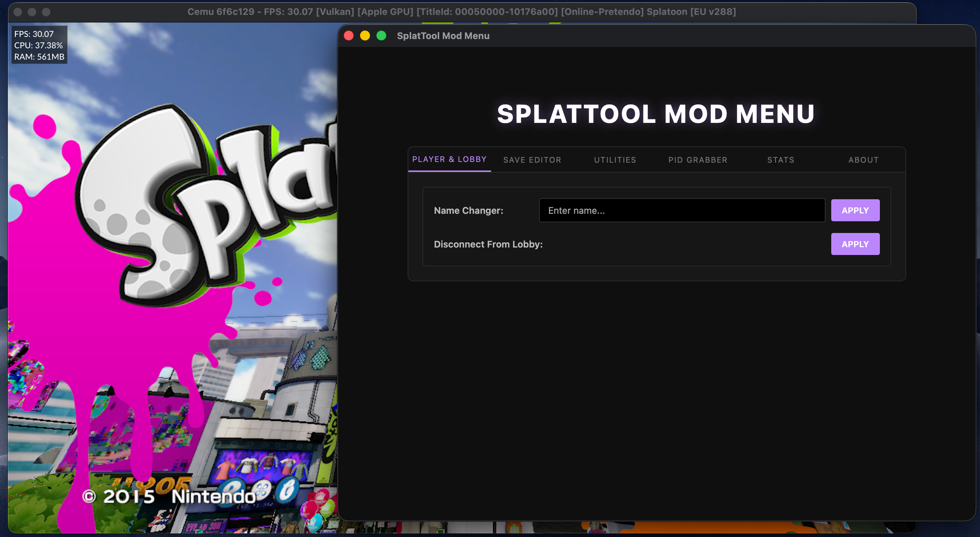Open the Utilities tab
Viewport: 980px width, 537px height.
[615, 160]
